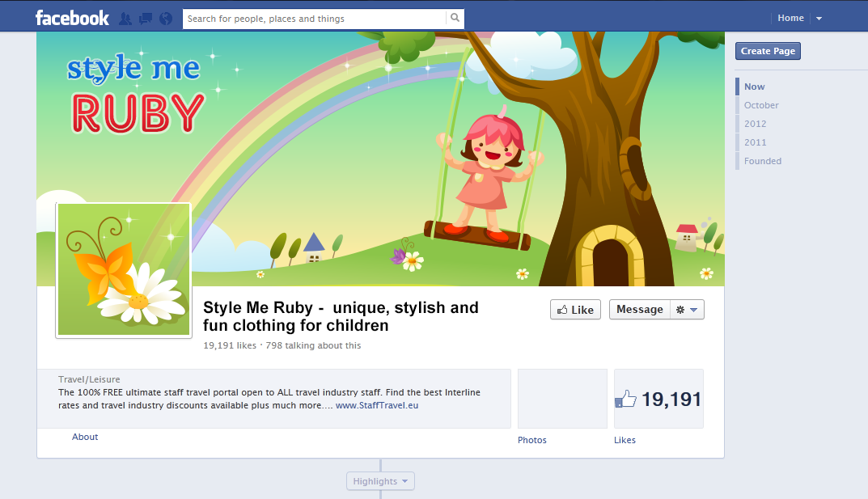Click the empty Photos thumbnail box
The height and width of the screenshot is (499, 868).
point(562,399)
